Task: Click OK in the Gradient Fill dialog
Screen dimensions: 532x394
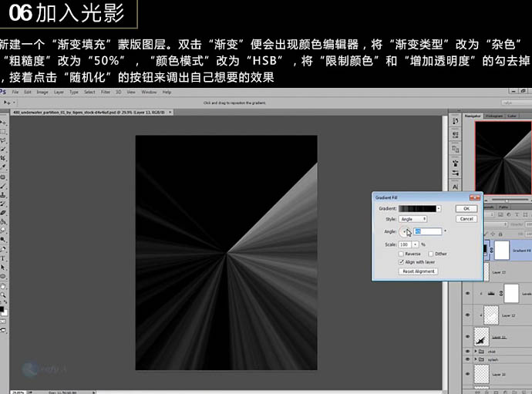Action: [x=466, y=208]
